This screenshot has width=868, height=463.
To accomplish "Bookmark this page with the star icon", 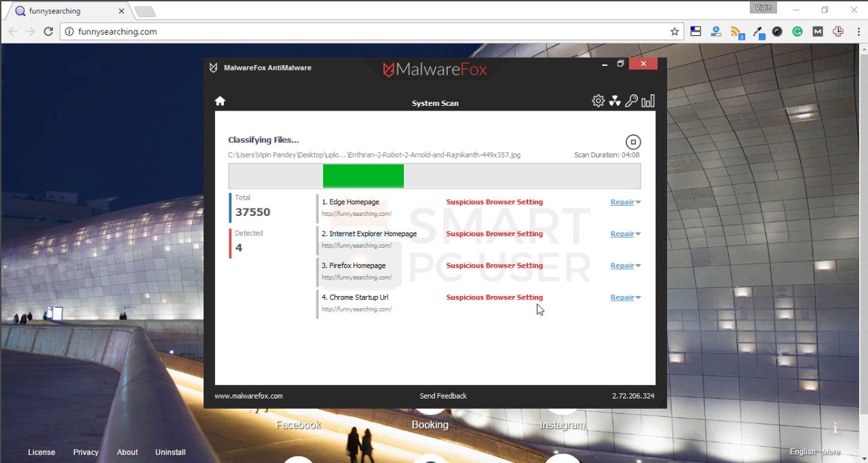I will coord(675,31).
